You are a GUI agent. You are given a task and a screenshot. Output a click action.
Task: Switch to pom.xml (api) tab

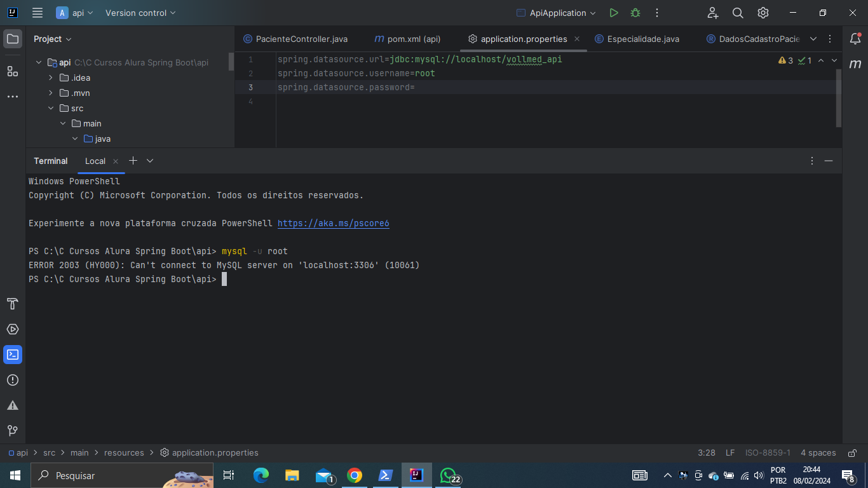[407, 39]
